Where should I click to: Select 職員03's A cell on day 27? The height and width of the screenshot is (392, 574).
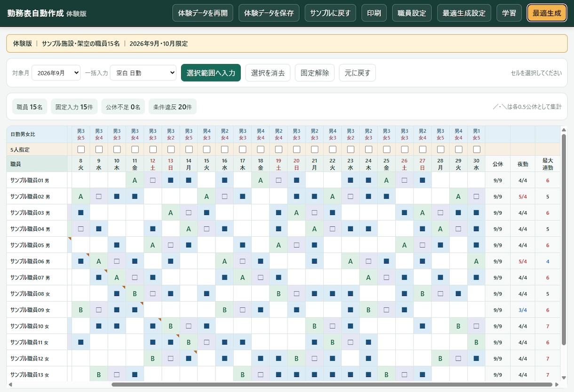click(x=423, y=213)
